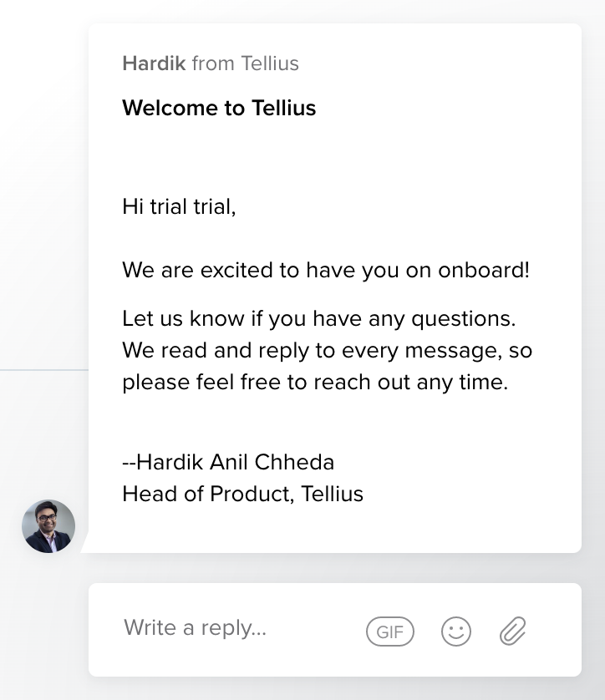
Task: Attach a file with the paperclip icon
Action: coord(512,631)
